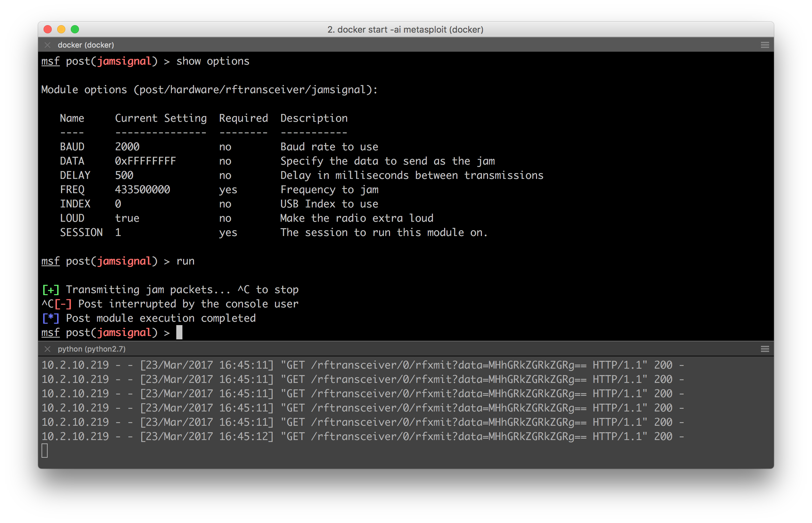812x523 pixels.
Task: Click the msf prompt cursor block
Action: tap(179, 332)
